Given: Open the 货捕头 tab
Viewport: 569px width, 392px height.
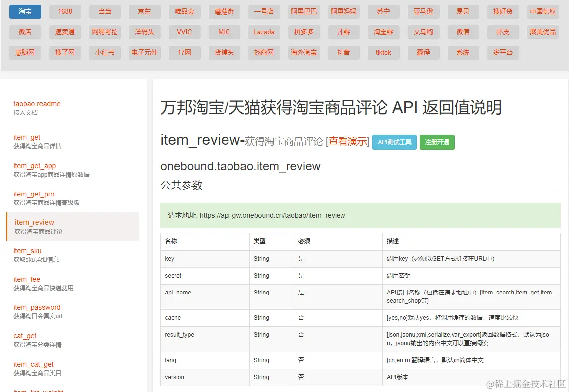Looking at the screenshot, I should 224,52.
